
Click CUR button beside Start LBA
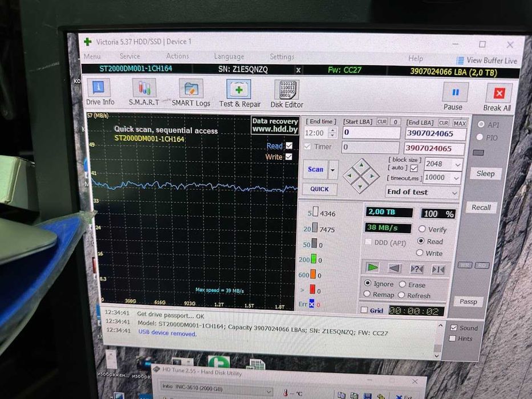tap(381, 121)
